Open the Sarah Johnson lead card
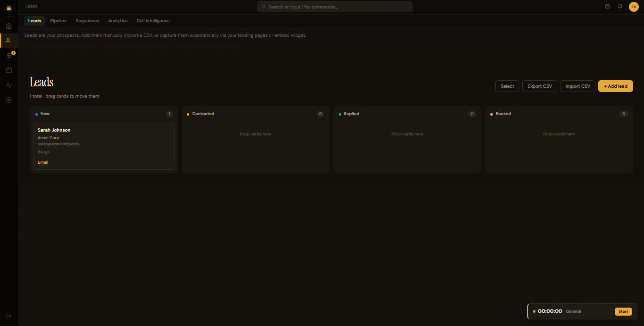The image size is (644, 326). [x=104, y=146]
